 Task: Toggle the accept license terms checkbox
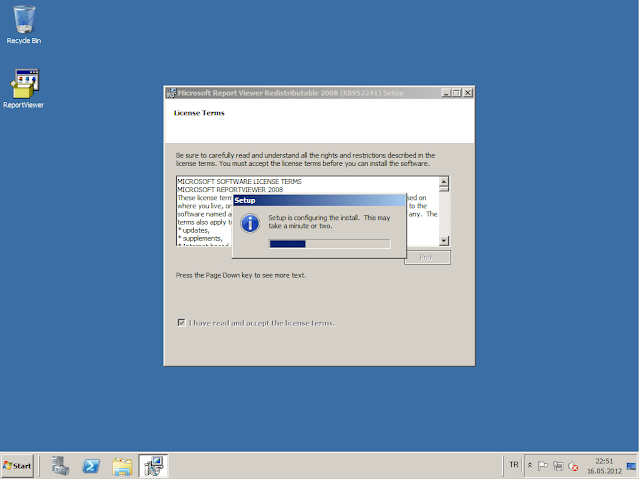pos(181,323)
